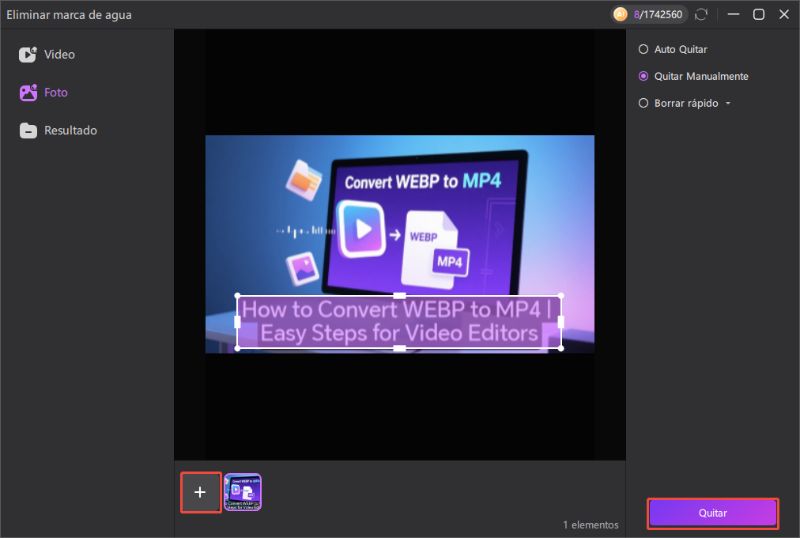Minimize the watermark remover window
The height and width of the screenshot is (538, 800).
(x=734, y=15)
